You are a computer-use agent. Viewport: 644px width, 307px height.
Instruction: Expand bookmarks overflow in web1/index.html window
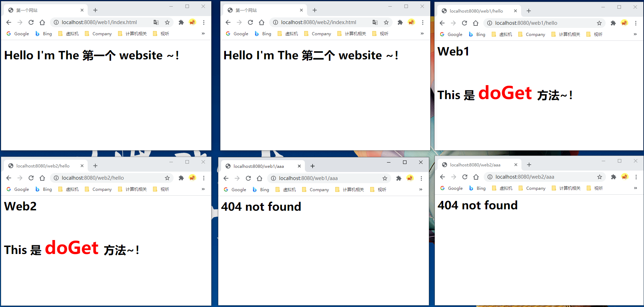point(203,33)
